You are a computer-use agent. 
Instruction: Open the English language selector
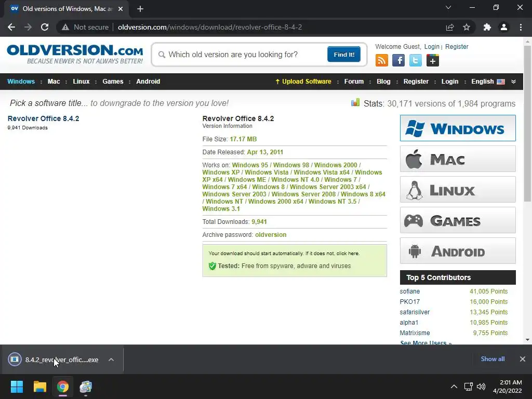pyautogui.click(x=488, y=82)
